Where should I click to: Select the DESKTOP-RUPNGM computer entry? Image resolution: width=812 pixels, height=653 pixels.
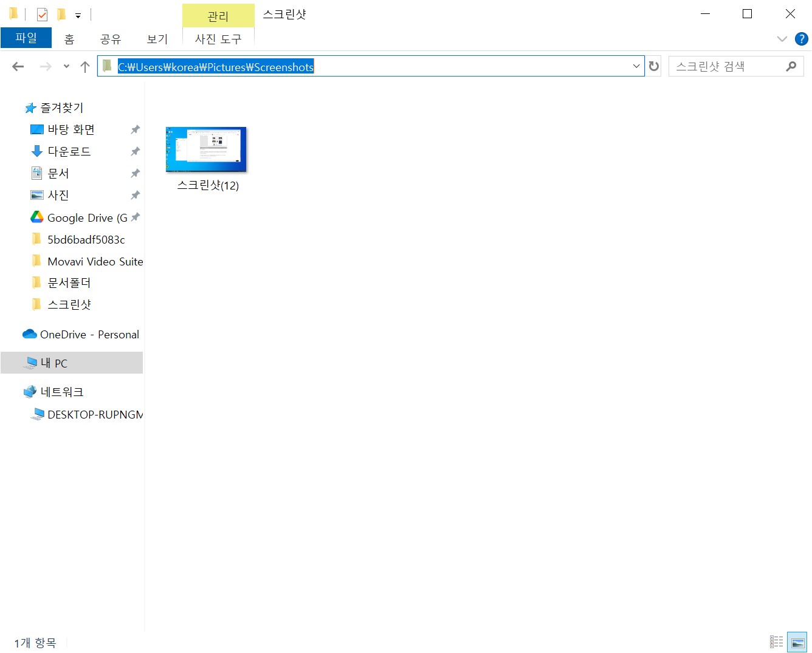click(x=95, y=414)
